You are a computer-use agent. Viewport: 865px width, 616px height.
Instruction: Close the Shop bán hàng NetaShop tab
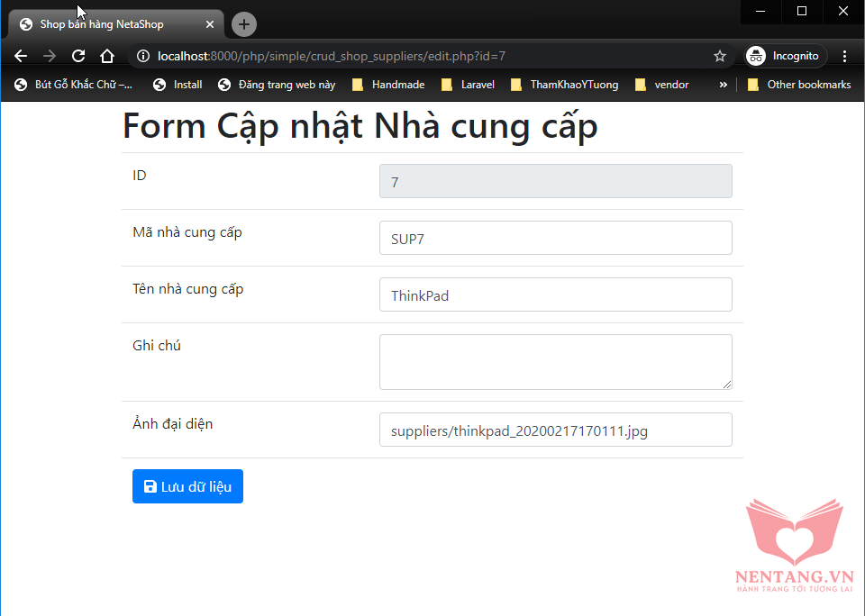pyautogui.click(x=211, y=24)
